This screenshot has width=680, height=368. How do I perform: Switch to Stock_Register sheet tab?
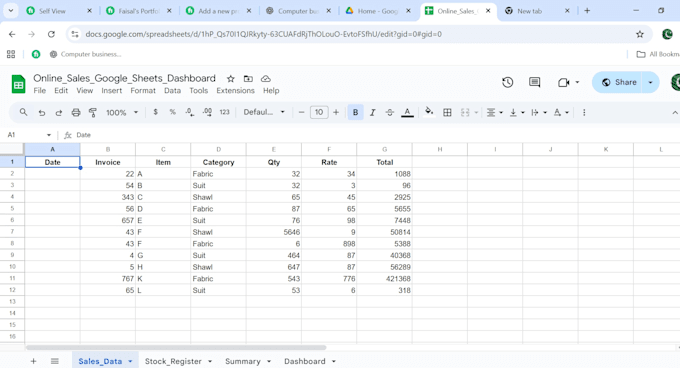(173, 361)
